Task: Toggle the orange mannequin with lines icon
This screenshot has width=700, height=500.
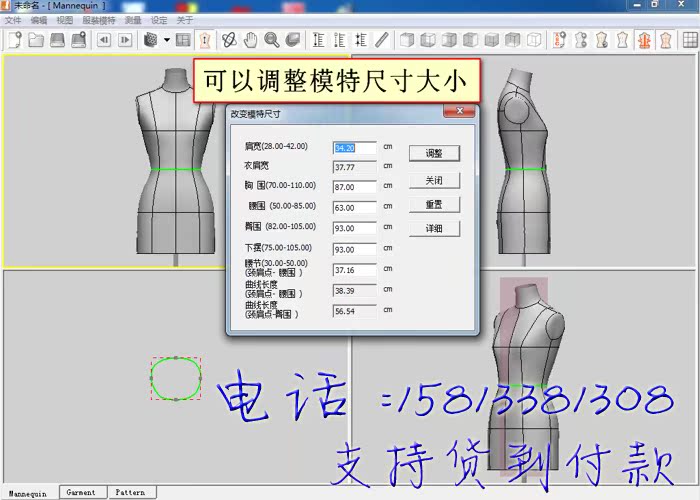Action: (644, 40)
